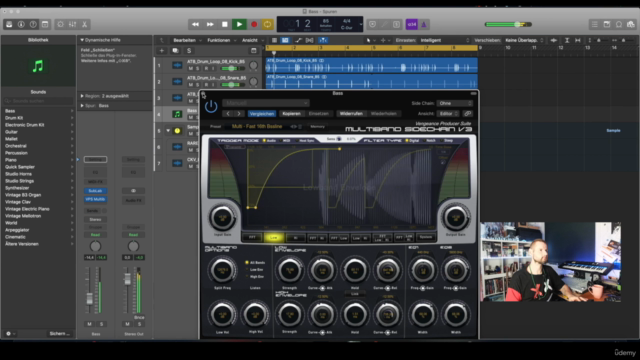Toggle the global Solo S button
The image size is (640, 360).
189,51
